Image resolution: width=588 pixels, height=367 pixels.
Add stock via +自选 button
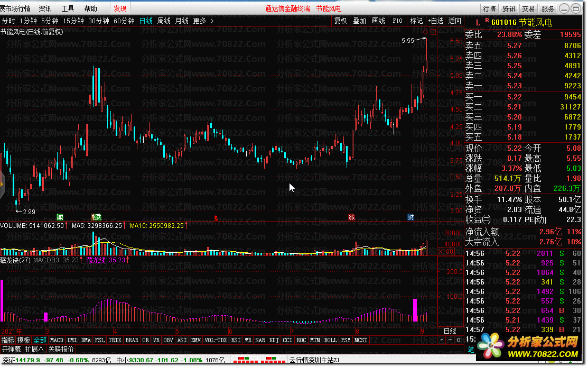[436, 21]
